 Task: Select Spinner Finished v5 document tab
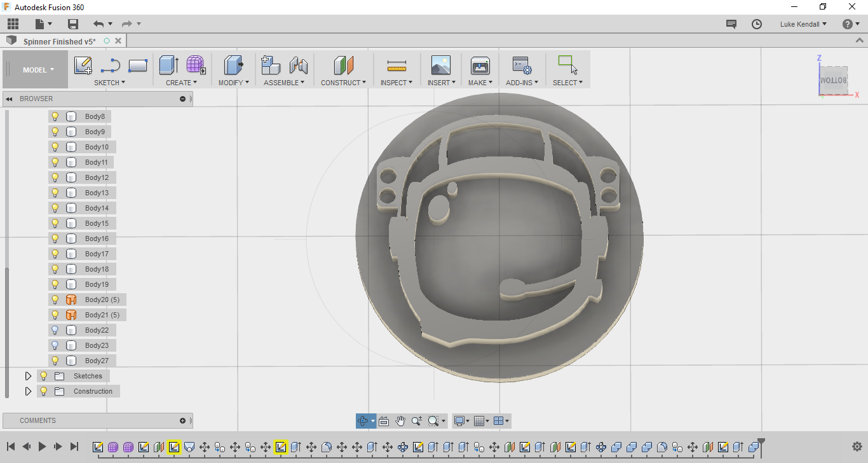click(60, 41)
